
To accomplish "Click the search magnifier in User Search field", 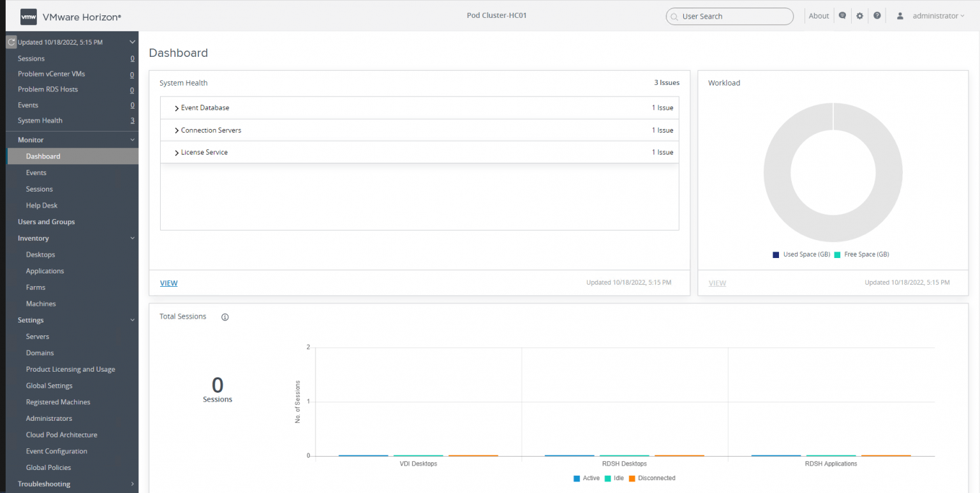I will coord(674,17).
